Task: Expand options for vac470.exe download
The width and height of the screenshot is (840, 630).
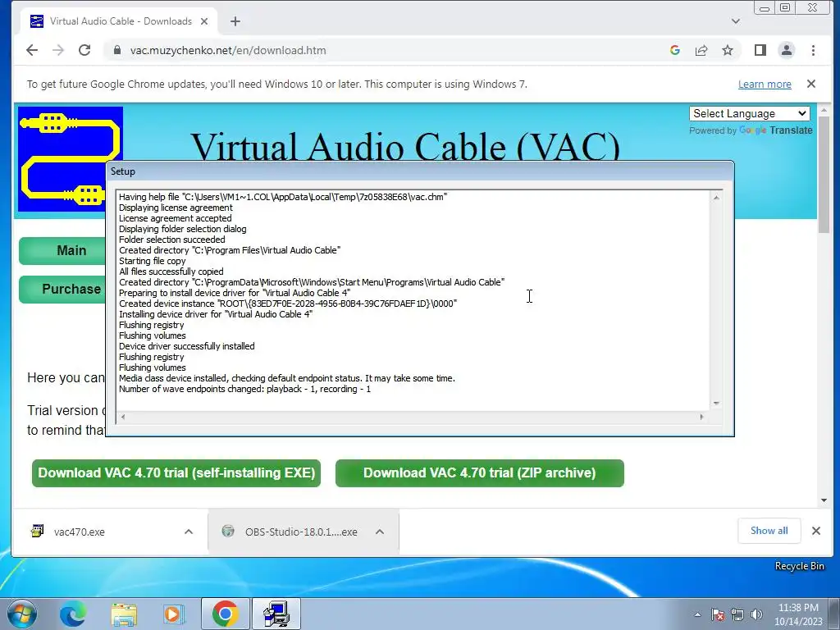Action: (x=189, y=532)
